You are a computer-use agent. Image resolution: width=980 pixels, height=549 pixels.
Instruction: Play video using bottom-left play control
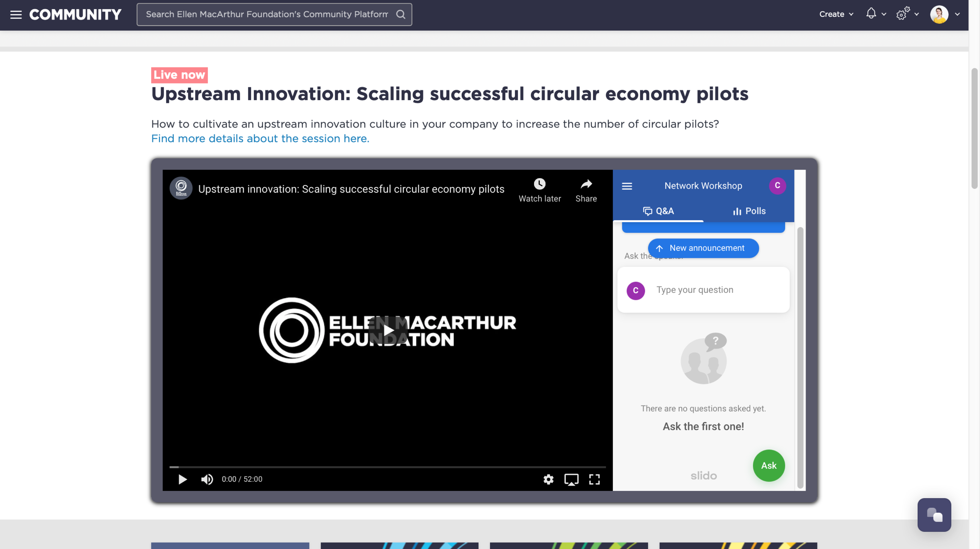(x=183, y=479)
